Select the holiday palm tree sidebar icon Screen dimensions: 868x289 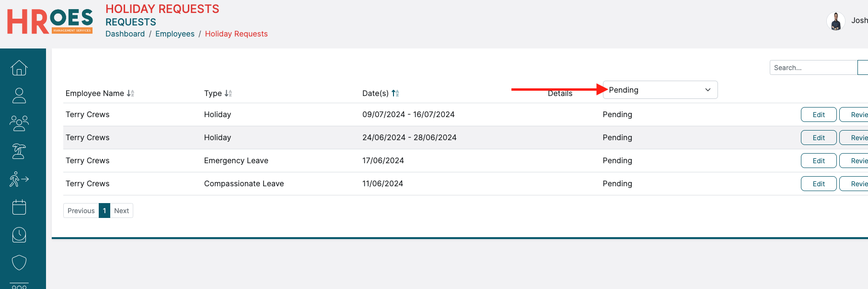[x=19, y=151]
